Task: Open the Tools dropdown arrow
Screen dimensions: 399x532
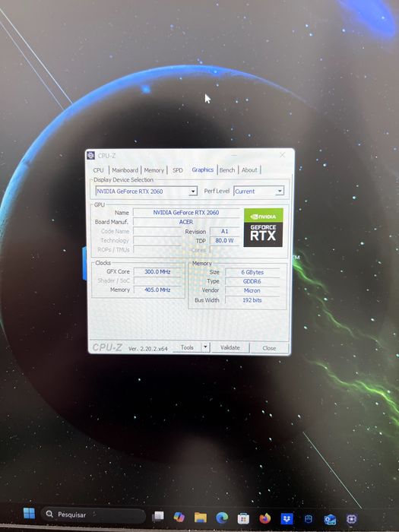Action: (x=205, y=347)
